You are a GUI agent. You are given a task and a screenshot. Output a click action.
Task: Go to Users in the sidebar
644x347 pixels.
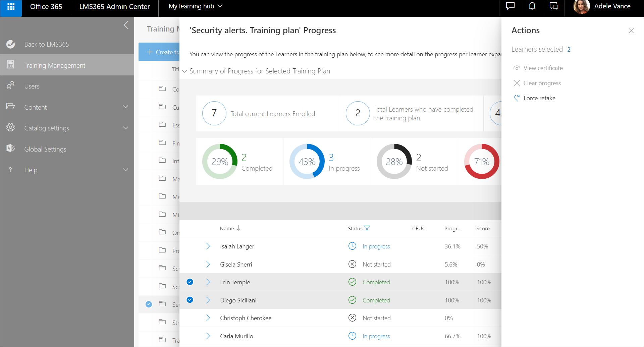point(32,86)
